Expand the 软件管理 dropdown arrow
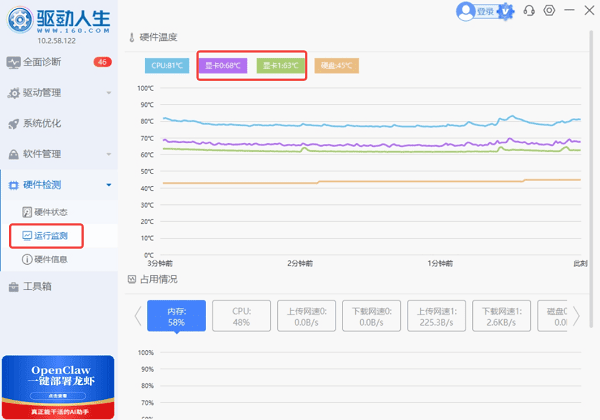This screenshot has width=600, height=420. tap(109, 154)
